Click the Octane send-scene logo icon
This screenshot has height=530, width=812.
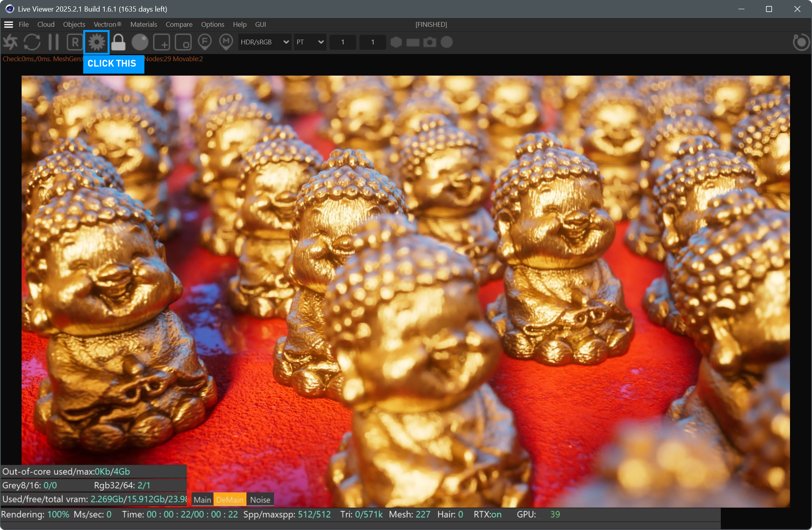[10, 42]
